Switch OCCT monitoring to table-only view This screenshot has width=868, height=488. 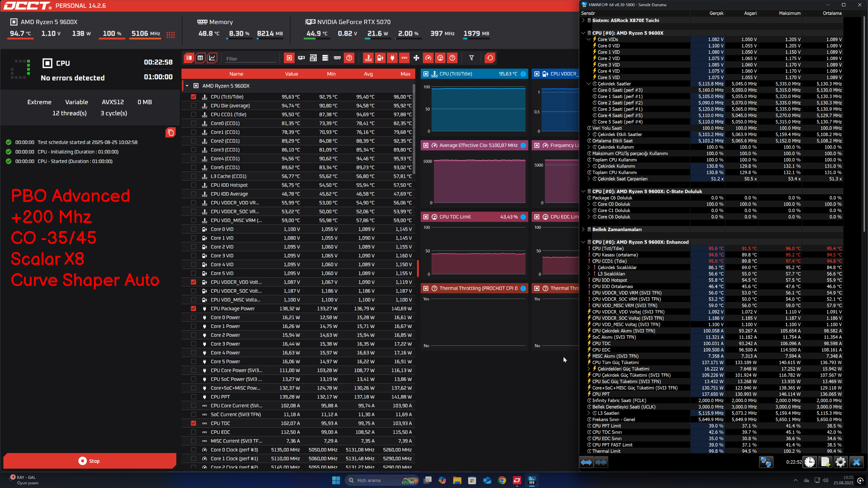click(200, 58)
